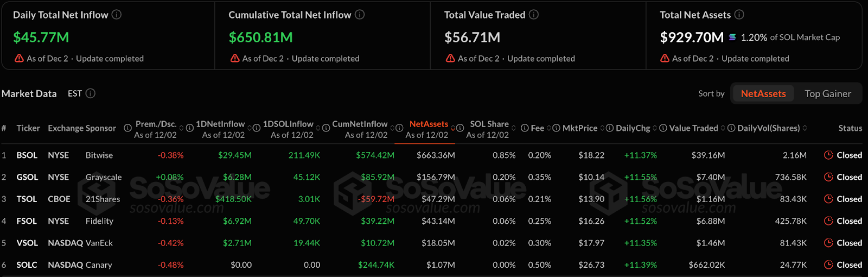The image size is (868, 277).
Task: Toggle sort arrows on Prem./Dsc. column
Action: click(182, 128)
